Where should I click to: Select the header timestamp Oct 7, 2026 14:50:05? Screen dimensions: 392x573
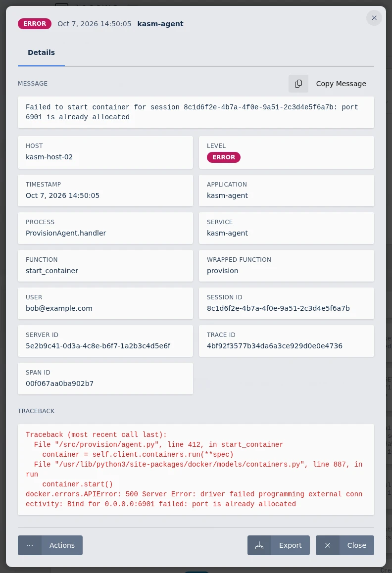pyautogui.click(x=95, y=24)
